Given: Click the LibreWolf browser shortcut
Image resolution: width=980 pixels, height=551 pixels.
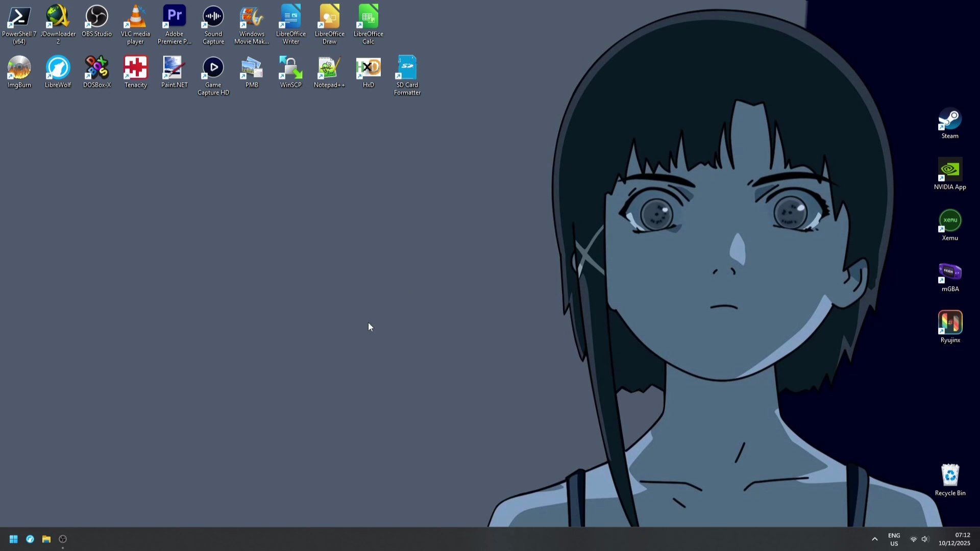Looking at the screenshot, I should tap(58, 71).
